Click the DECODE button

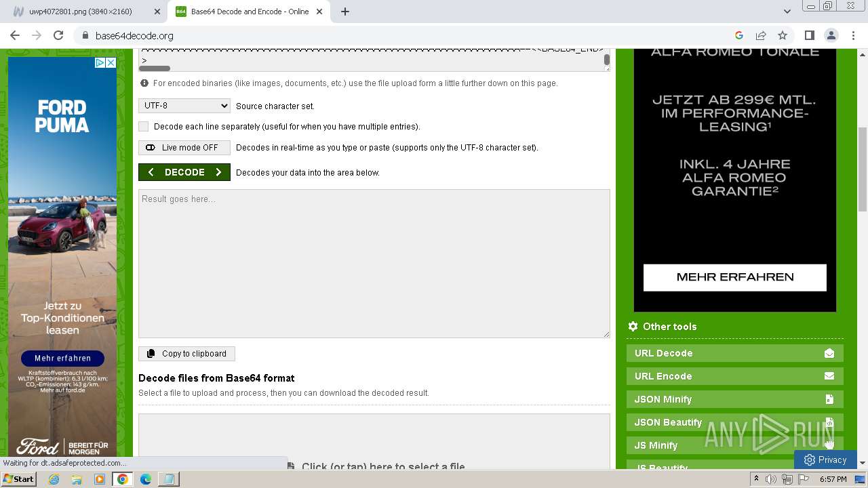[x=184, y=172]
